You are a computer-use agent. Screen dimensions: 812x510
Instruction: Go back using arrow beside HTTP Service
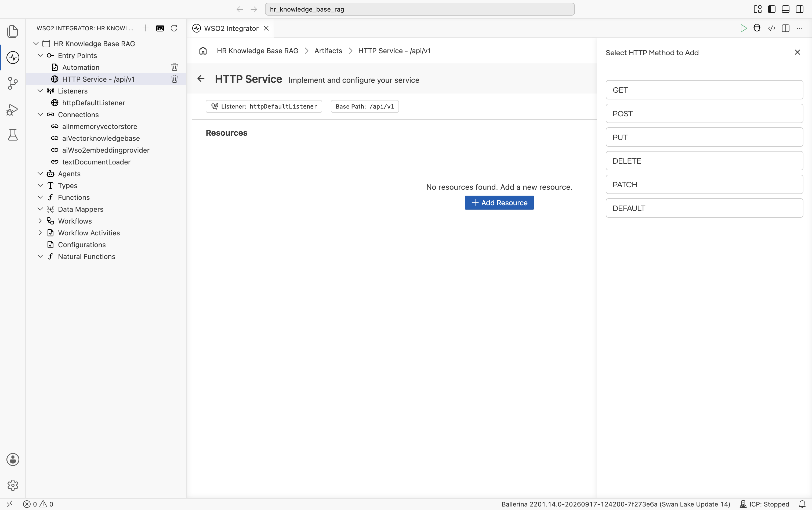pos(201,78)
